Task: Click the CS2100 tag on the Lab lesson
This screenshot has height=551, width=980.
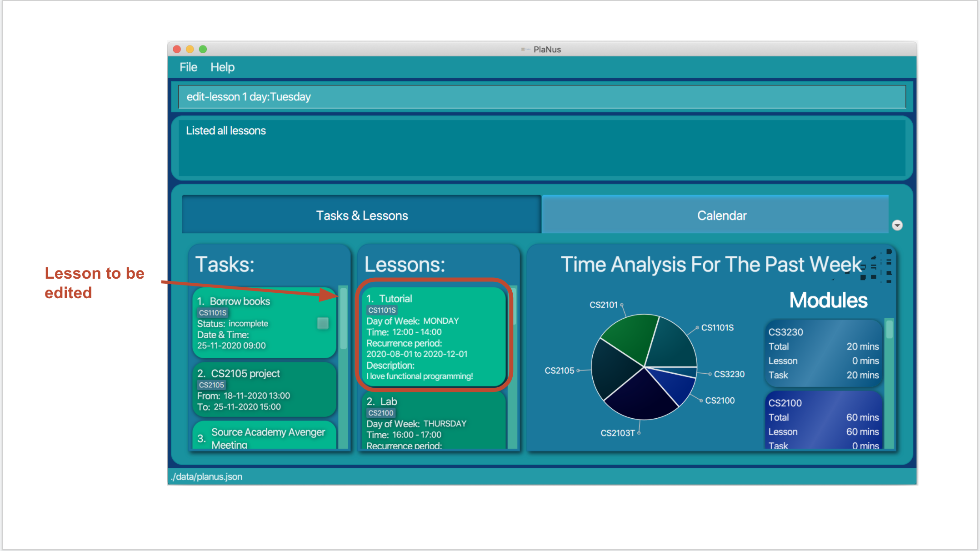Action: point(381,413)
